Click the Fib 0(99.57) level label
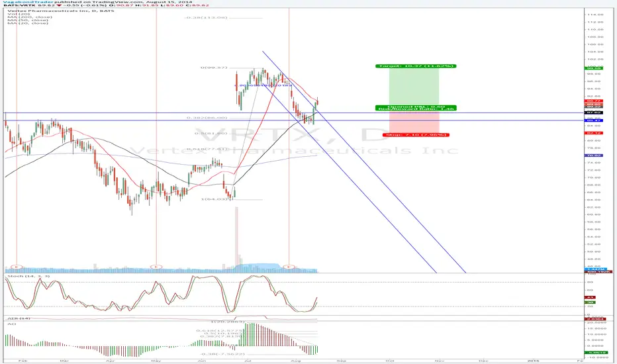 pyautogui.click(x=214, y=68)
